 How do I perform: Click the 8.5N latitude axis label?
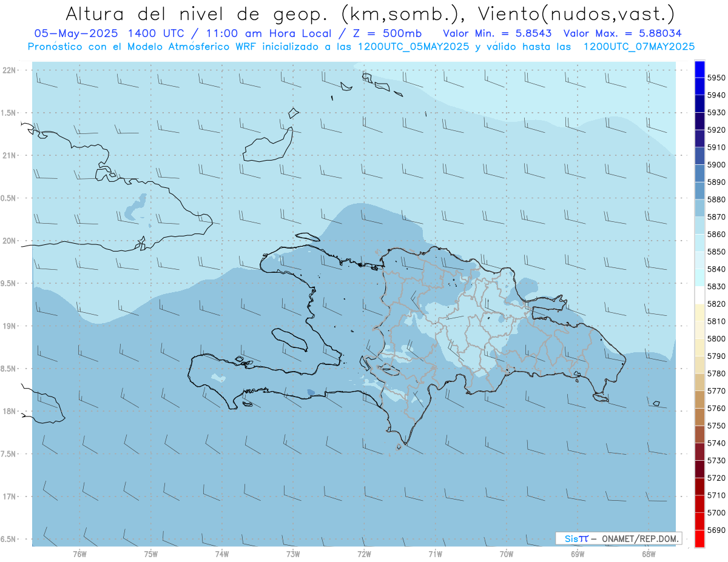click(9, 369)
